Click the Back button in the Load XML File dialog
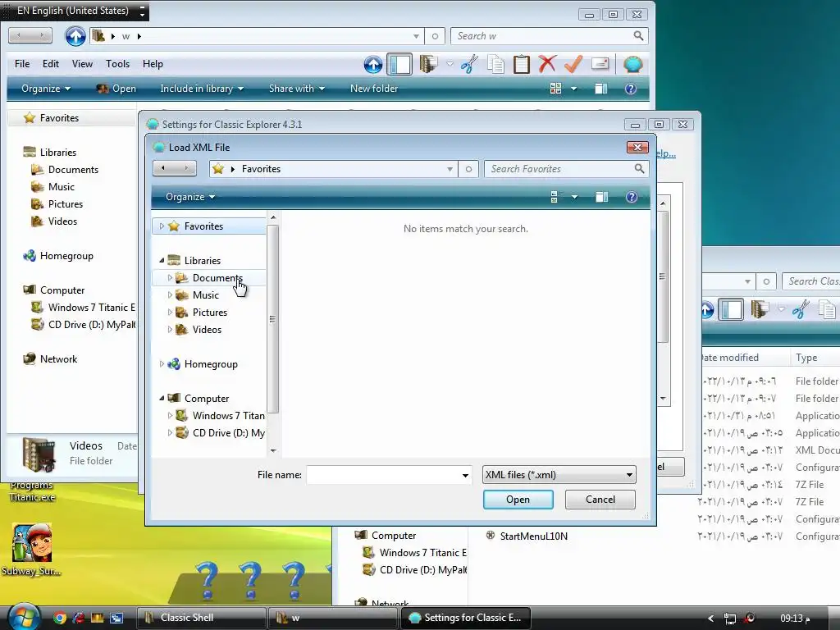This screenshot has height=630, width=840. (163, 168)
